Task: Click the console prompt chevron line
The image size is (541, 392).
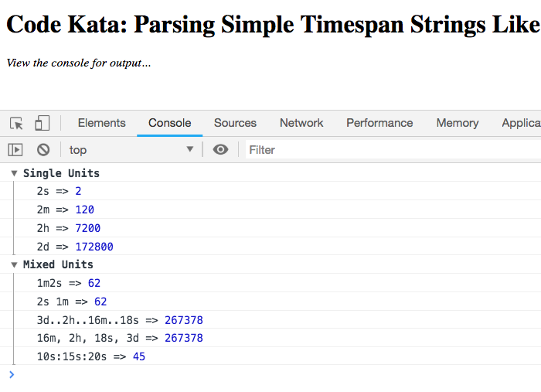Action: [x=270, y=375]
